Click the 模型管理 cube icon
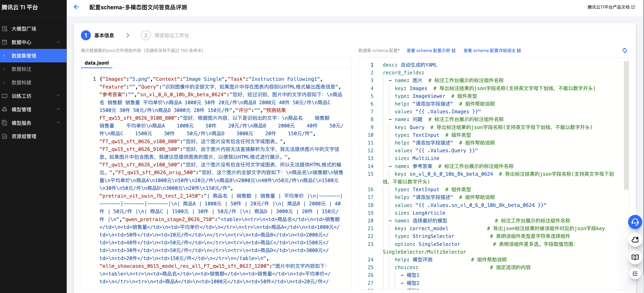The image size is (644, 293). click(5, 110)
